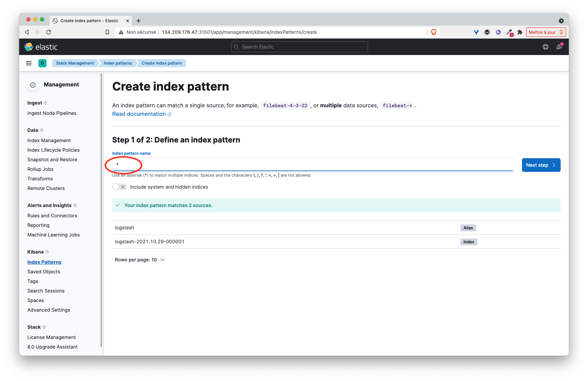Viewport: 588px width, 381px height.
Task: Select Index Patterns in Kibana section
Action: pyautogui.click(x=44, y=262)
